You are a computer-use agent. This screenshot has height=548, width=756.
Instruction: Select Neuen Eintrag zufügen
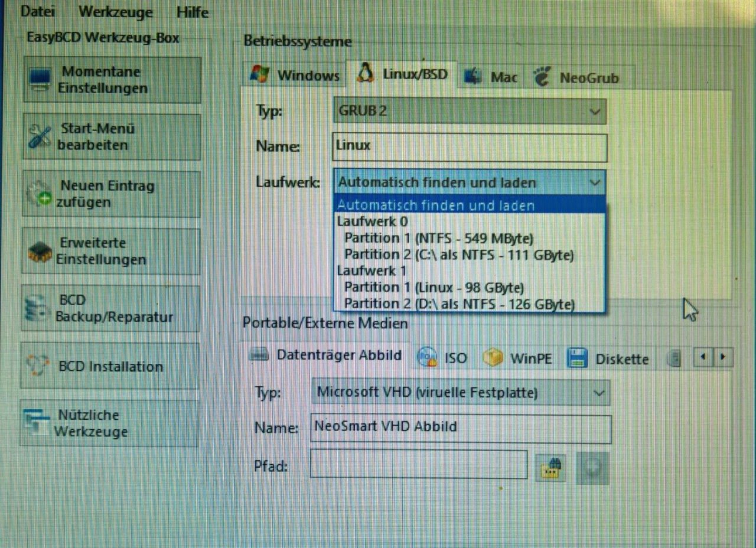click(x=111, y=194)
